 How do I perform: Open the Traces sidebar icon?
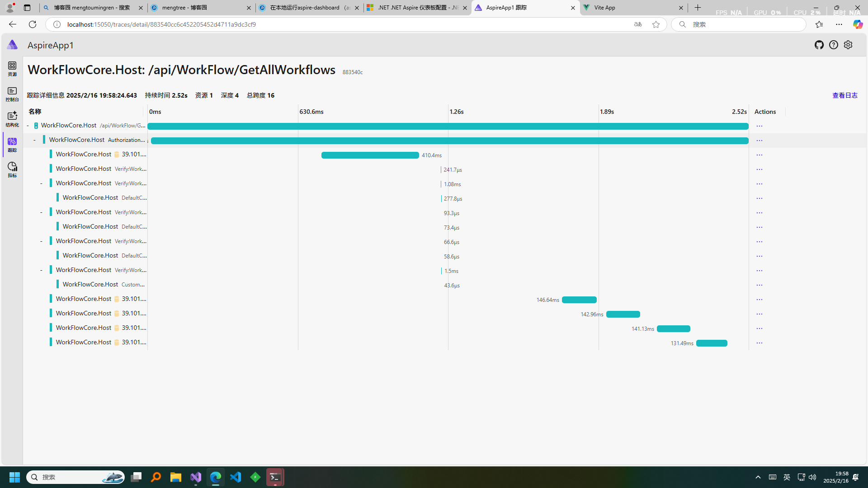point(12,145)
